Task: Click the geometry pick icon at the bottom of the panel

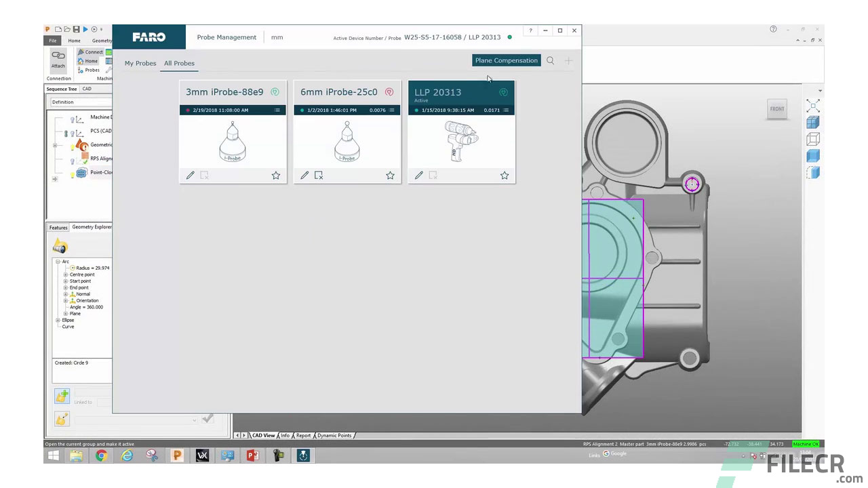Action: click(x=62, y=420)
